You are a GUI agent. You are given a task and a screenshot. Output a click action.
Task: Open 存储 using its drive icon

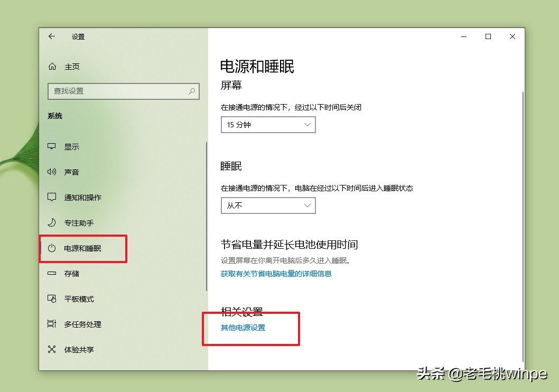(51, 274)
